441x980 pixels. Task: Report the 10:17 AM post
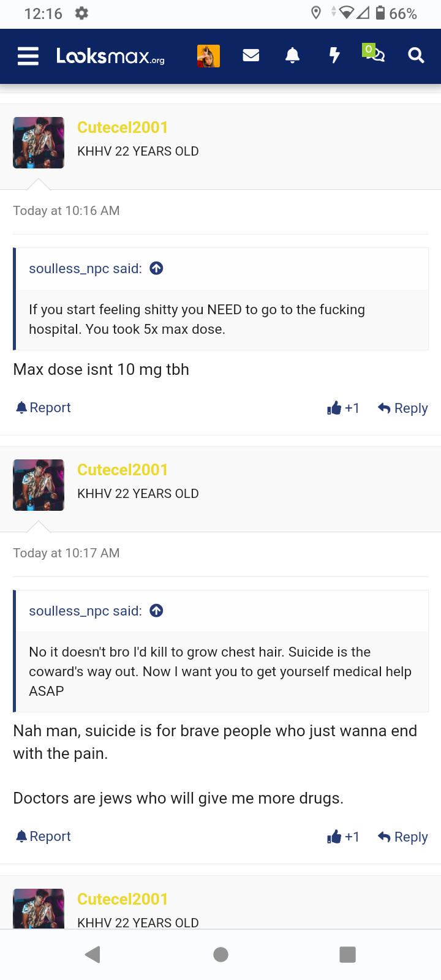pyautogui.click(x=43, y=837)
